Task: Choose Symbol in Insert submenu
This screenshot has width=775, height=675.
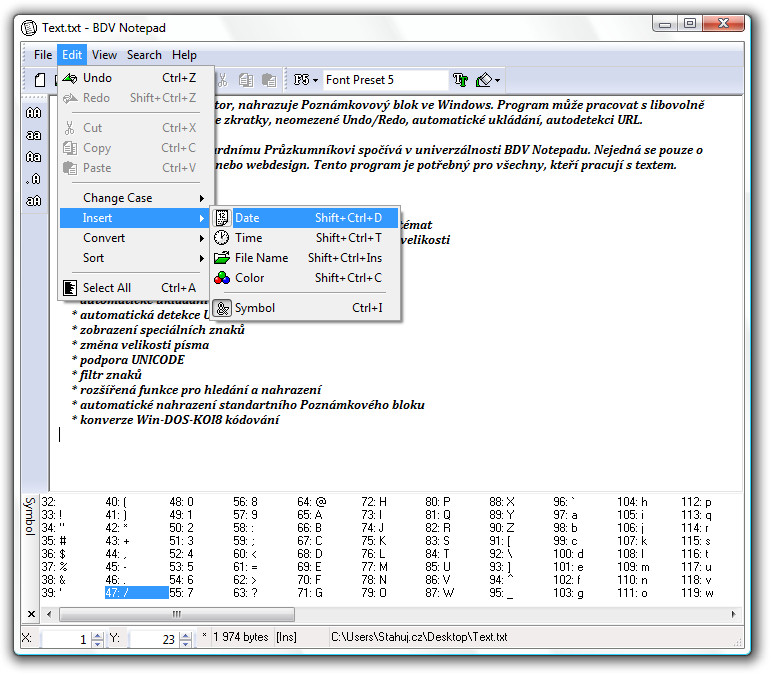Action: tap(306, 308)
